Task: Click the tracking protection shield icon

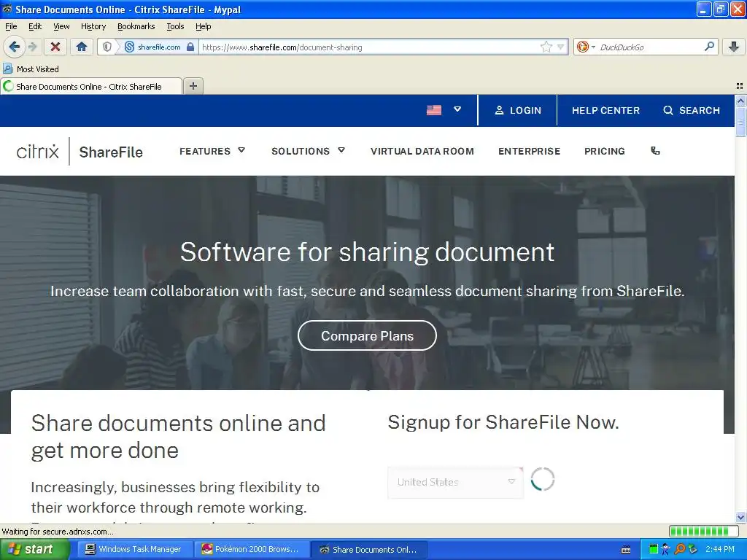Action: tap(107, 47)
